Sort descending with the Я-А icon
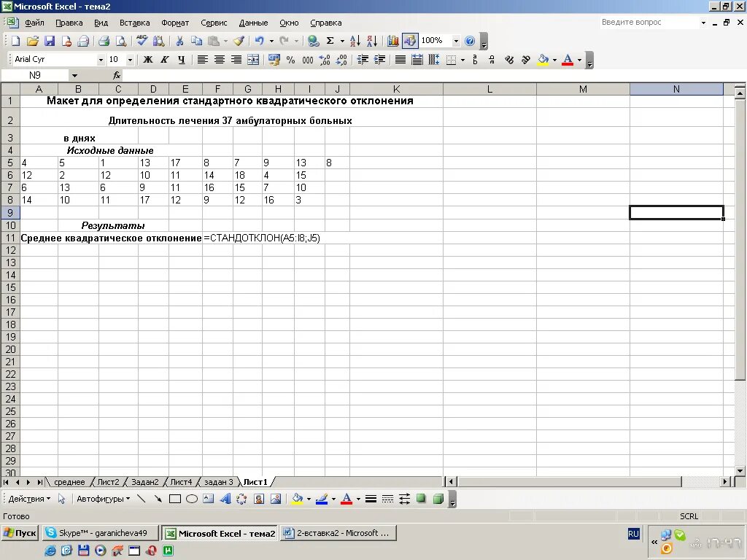Image resolution: width=747 pixels, height=560 pixels. [x=372, y=41]
